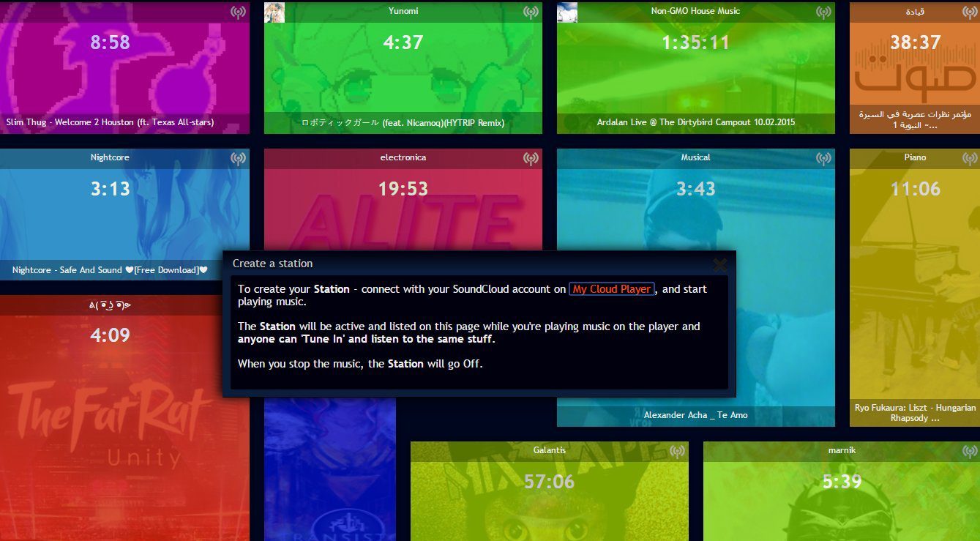The height and width of the screenshot is (541, 980).
Task: Select the قيادة station title
Action: (915, 12)
